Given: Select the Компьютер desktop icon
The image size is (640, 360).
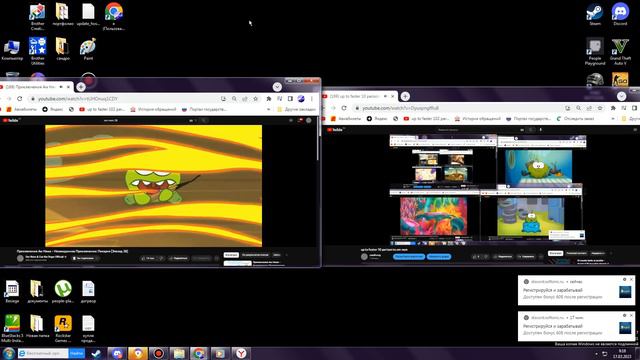Looking at the screenshot, I should coord(12,50).
